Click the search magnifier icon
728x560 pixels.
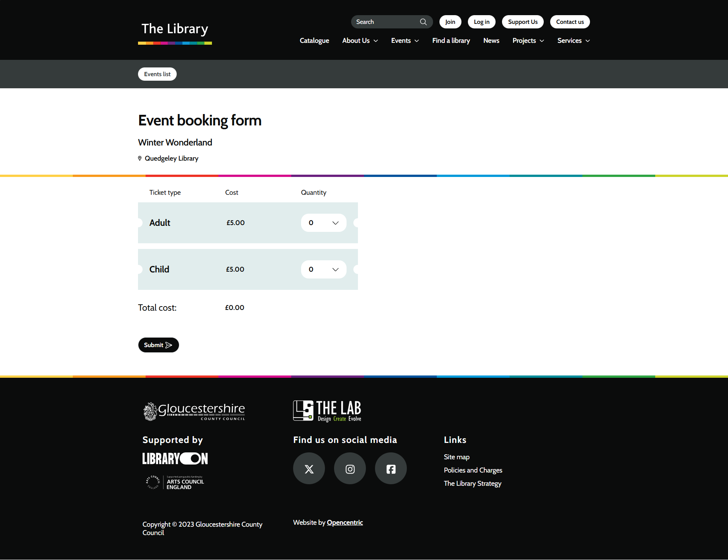click(x=423, y=22)
